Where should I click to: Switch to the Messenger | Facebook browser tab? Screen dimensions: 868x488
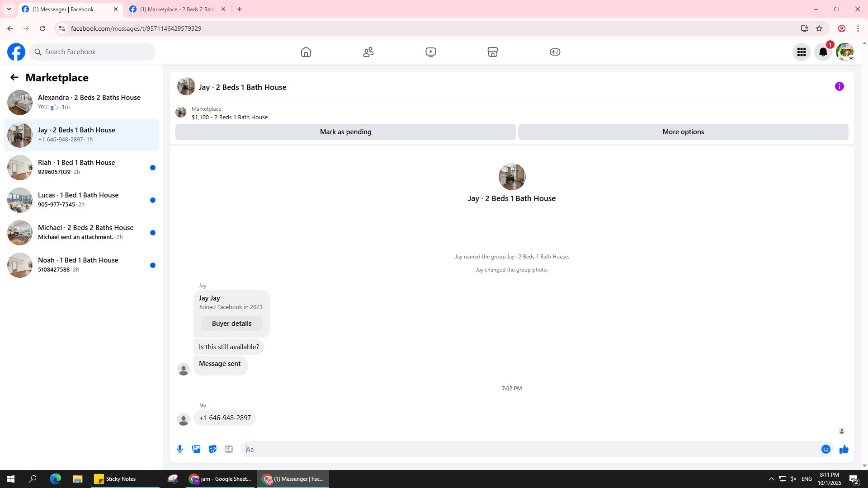point(70,9)
